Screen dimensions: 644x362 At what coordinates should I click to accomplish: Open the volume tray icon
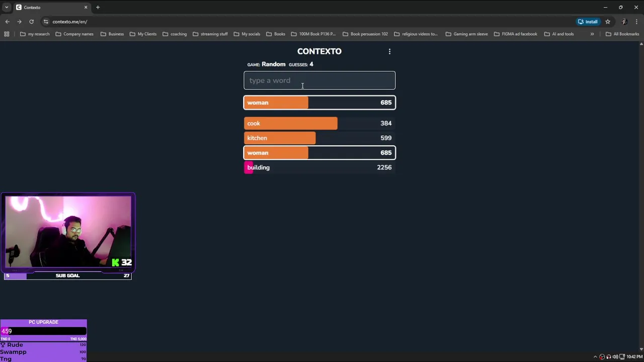tap(615, 357)
